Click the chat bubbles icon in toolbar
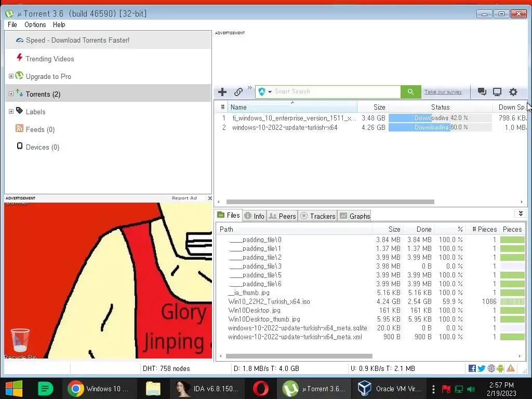532x399 pixels. click(x=482, y=91)
